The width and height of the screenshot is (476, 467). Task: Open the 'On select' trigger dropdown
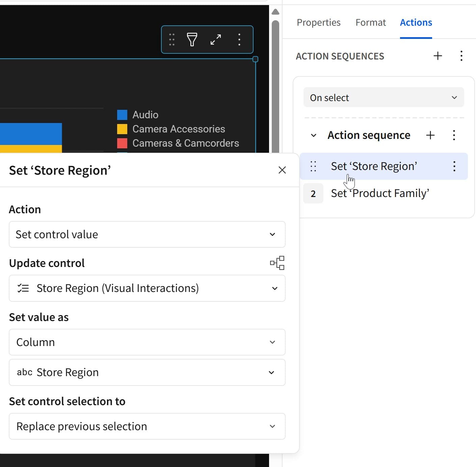[384, 98]
